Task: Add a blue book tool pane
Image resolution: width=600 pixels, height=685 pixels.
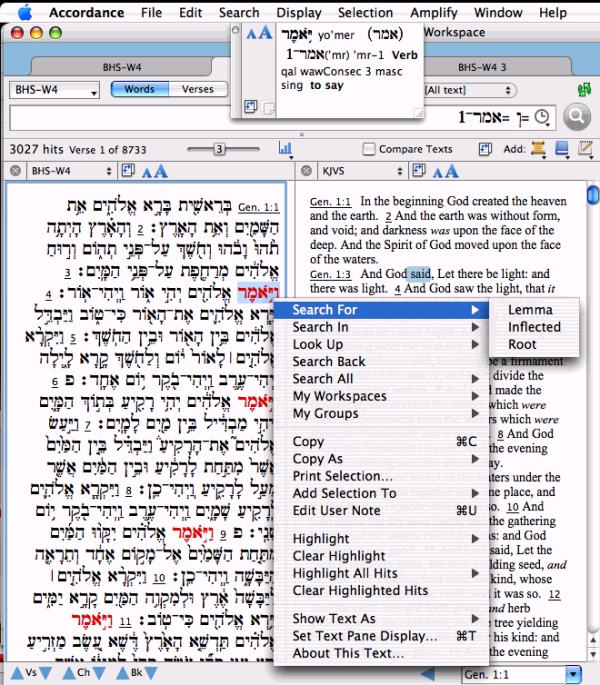Action: [x=562, y=149]
